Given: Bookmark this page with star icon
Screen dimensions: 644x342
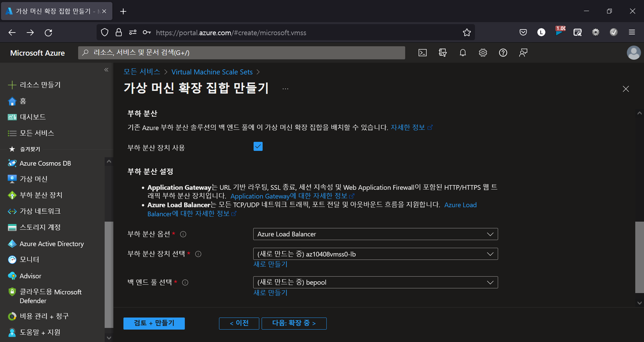Looking at the screenshot, I should tap(467, 32).
